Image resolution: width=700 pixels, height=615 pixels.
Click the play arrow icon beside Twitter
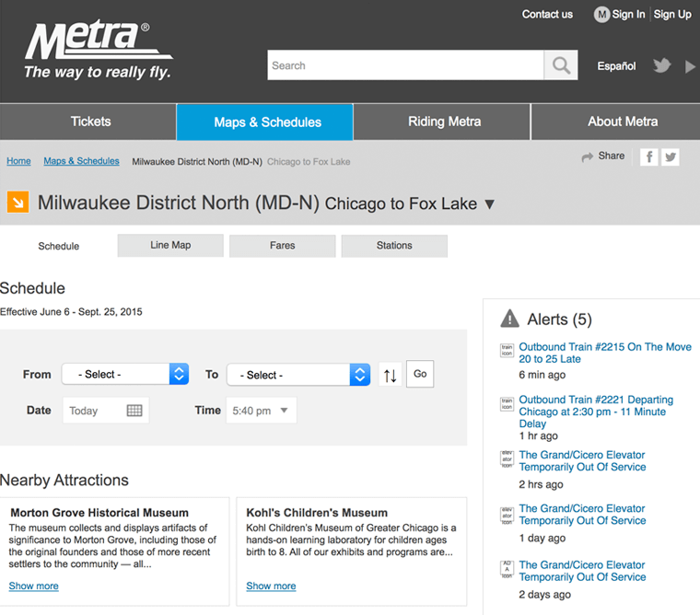690,66
